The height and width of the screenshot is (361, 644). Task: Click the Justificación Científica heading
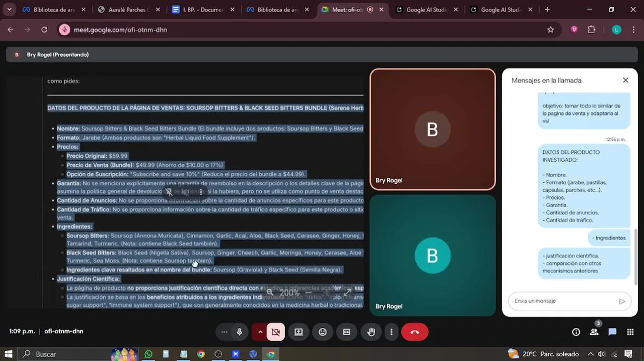88,279
